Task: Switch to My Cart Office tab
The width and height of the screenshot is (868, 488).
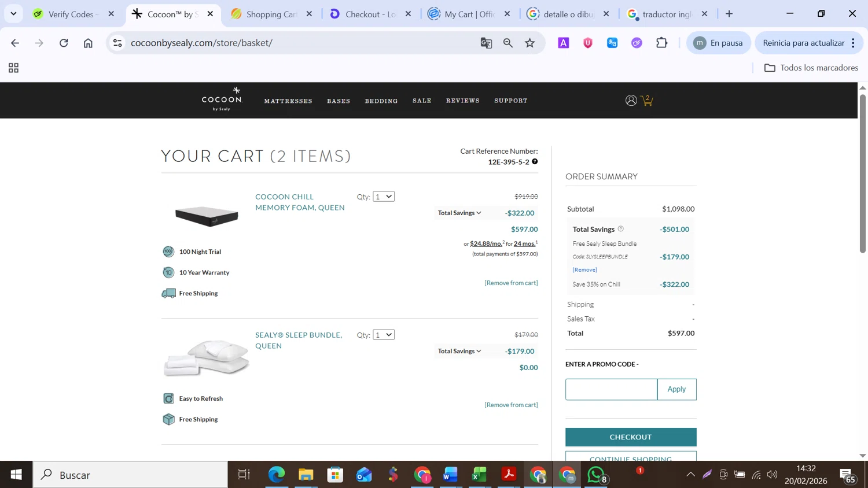Action: [469, 14]
